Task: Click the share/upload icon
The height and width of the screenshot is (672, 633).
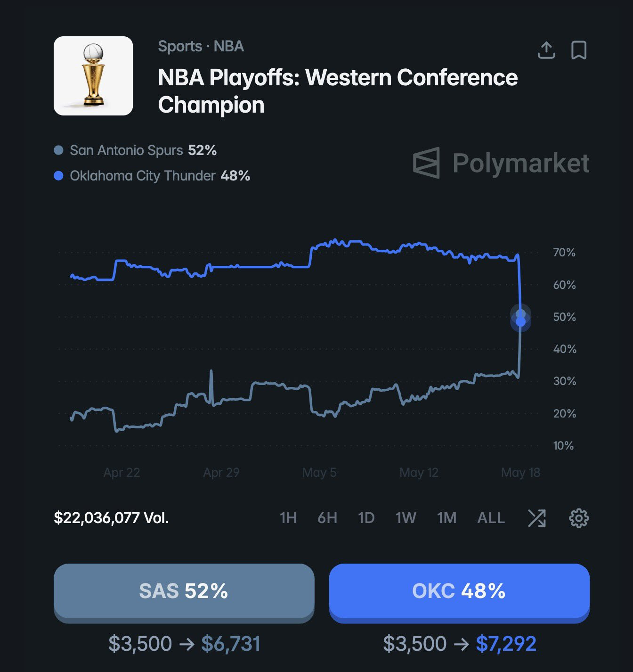Action: pos(546,50)
